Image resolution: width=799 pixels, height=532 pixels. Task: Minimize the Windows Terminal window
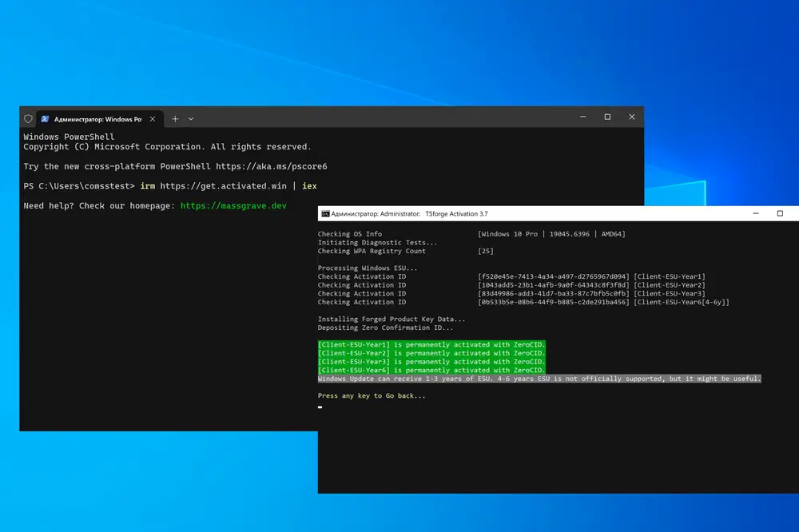click(x=583, y=117)
